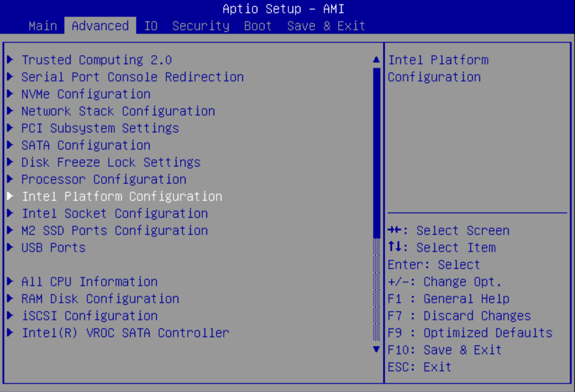Click scrollbar up arrow in settings list

376,60
